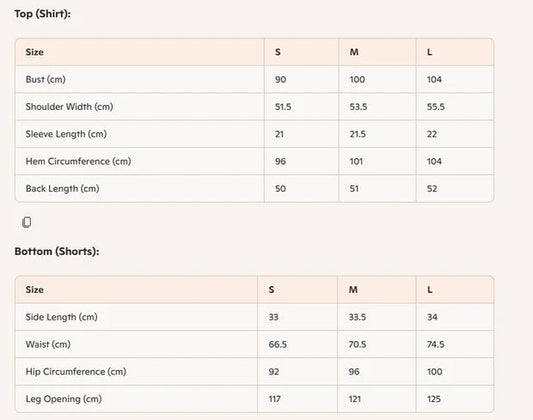
Task: Select the 66.5 waist value
Action: tap(278, 344)
